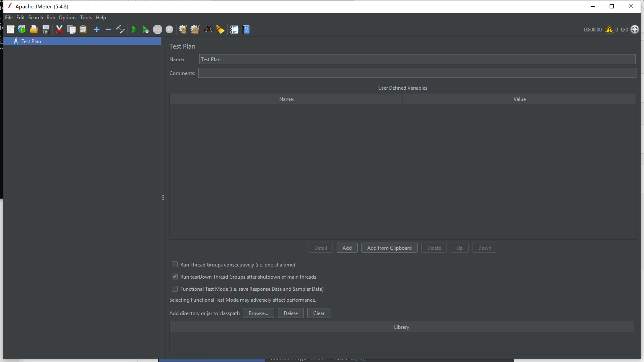Open the Tools menu

[x=86, y=18]
